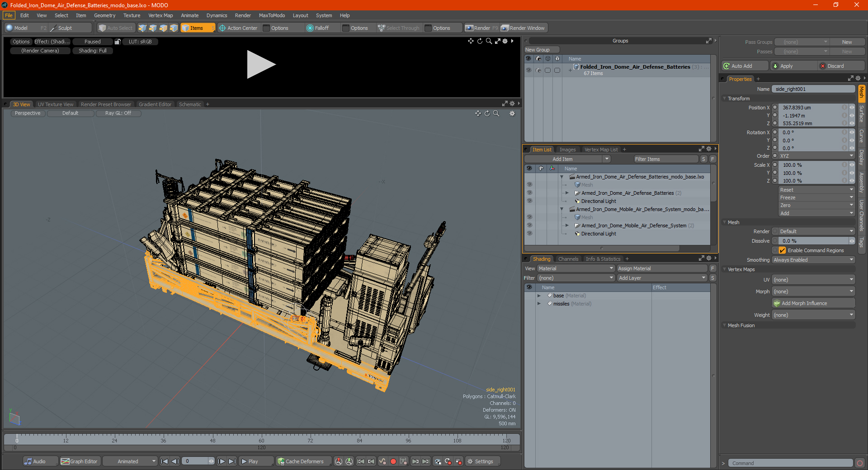Expand Armed_Iron_Dome_Air_Defense_Batteries tree item

point(567,193)
